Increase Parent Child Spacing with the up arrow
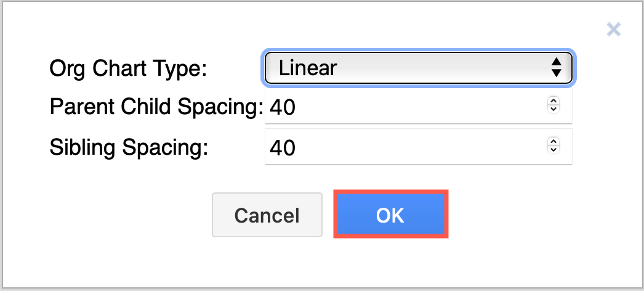The width and height of the screenshot is (644, 291). (x=553, y=102)
